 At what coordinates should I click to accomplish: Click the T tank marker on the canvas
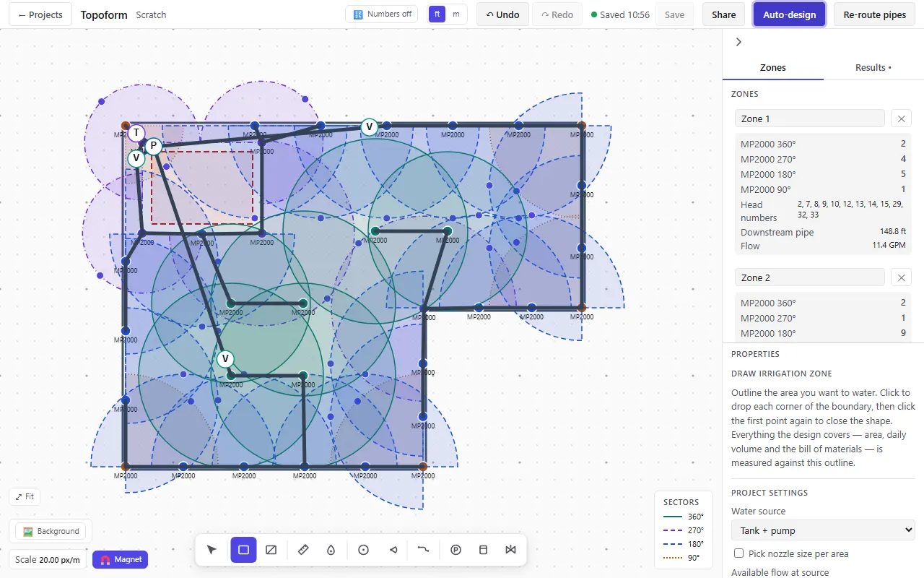136,133
